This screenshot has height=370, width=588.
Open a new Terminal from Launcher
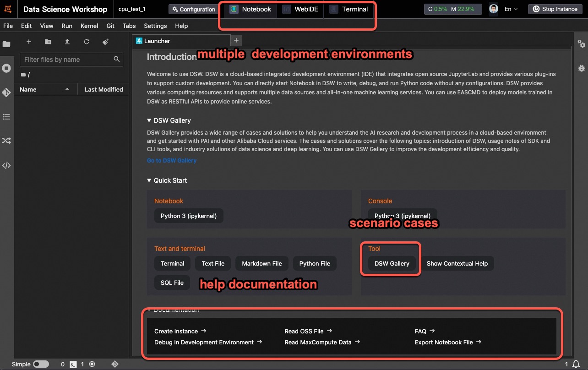tap(173, 263)
